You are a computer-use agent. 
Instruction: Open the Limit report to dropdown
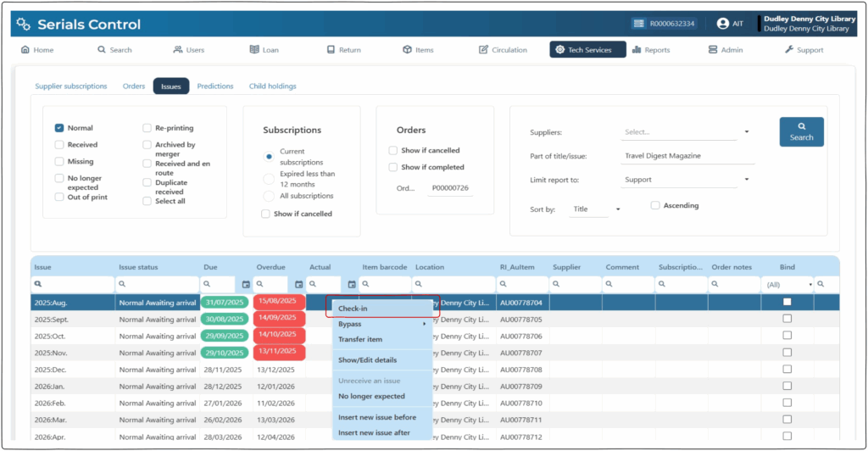point(747,180)
